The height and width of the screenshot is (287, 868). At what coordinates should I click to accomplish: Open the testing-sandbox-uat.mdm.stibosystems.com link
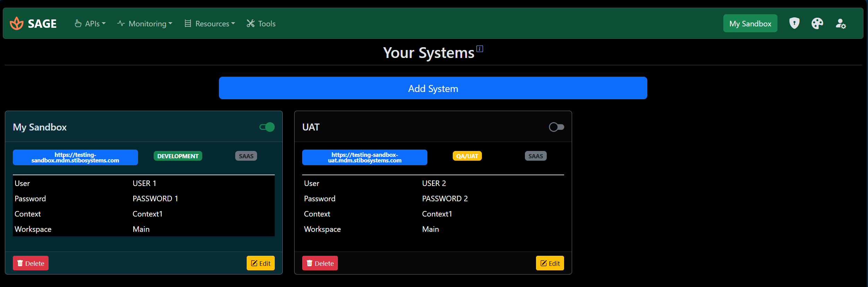pyautogui.click(x=365, y=158)
